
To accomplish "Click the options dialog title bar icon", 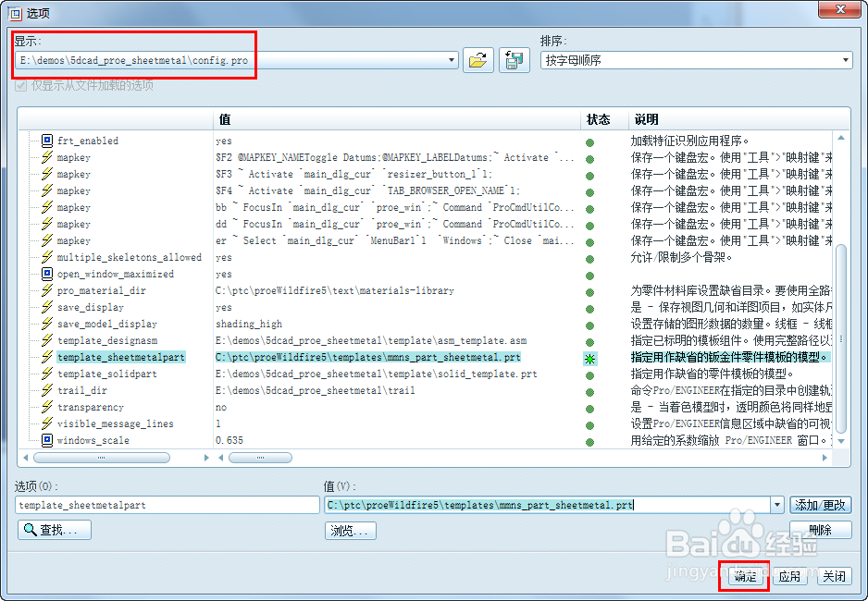I will pos(16,13).
